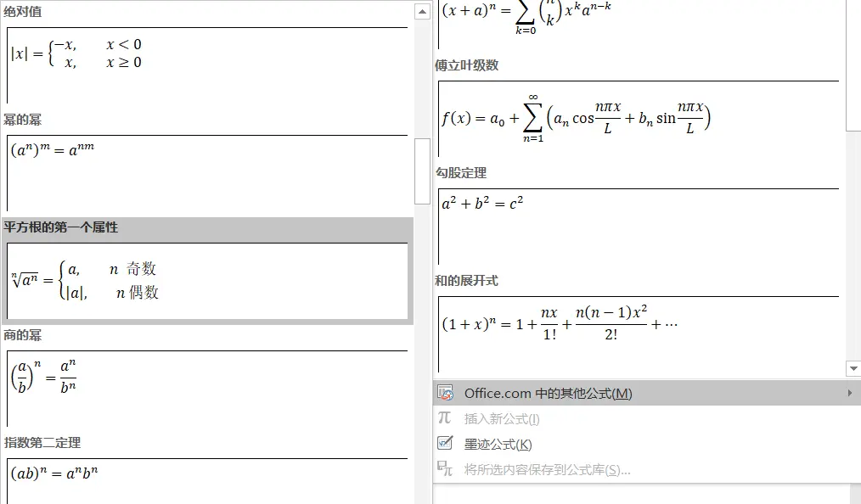Click the 商的幂 heading text

pyautogui.click(x=23, y=335)
